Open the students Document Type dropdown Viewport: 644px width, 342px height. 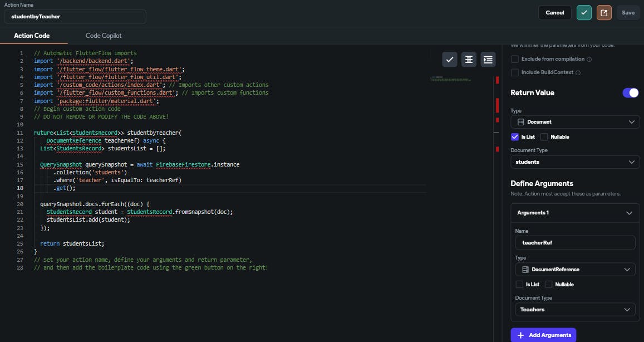pyautogui.click(x=575, y=162)
